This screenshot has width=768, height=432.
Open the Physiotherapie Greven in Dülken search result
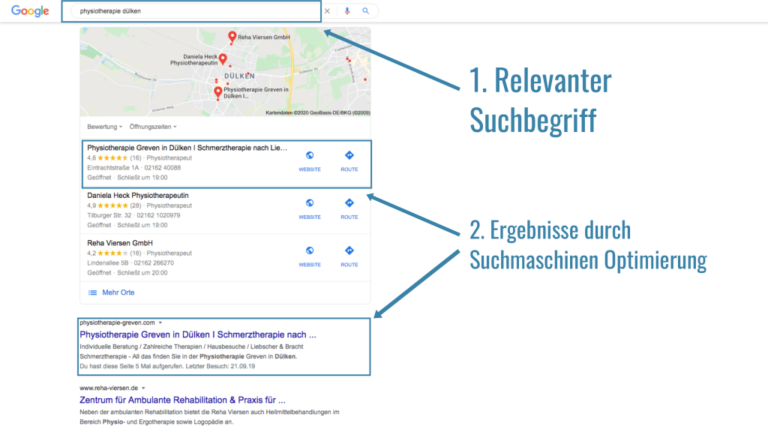coord(198,335)
